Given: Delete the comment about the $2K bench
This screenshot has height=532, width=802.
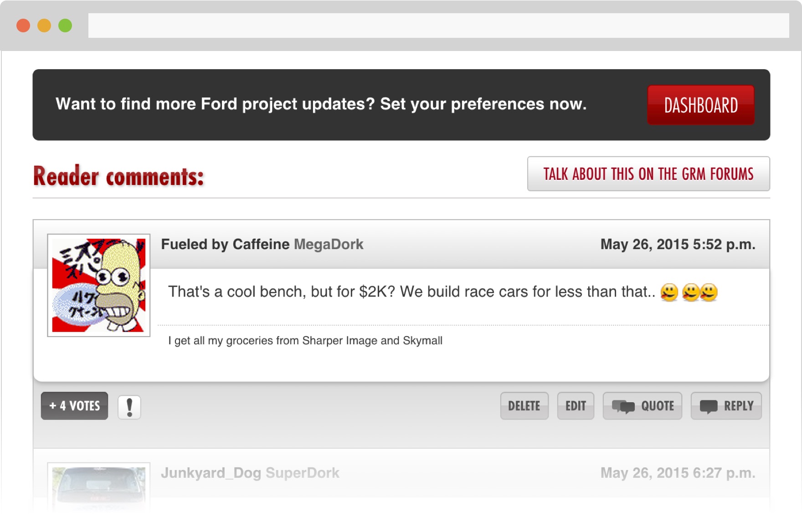Looking at the screenshot, I should (x=524, y=406).
